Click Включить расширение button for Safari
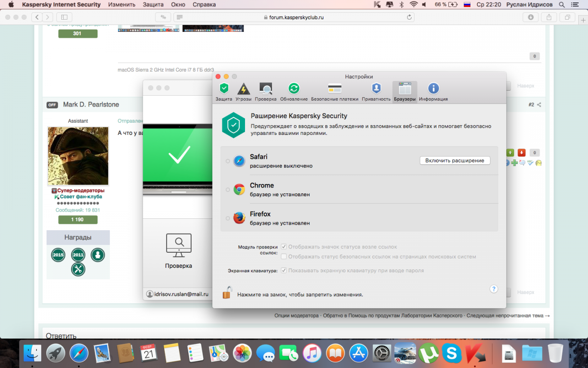The height and width of the screenshot is (368, 588). (x=455, y=160)
